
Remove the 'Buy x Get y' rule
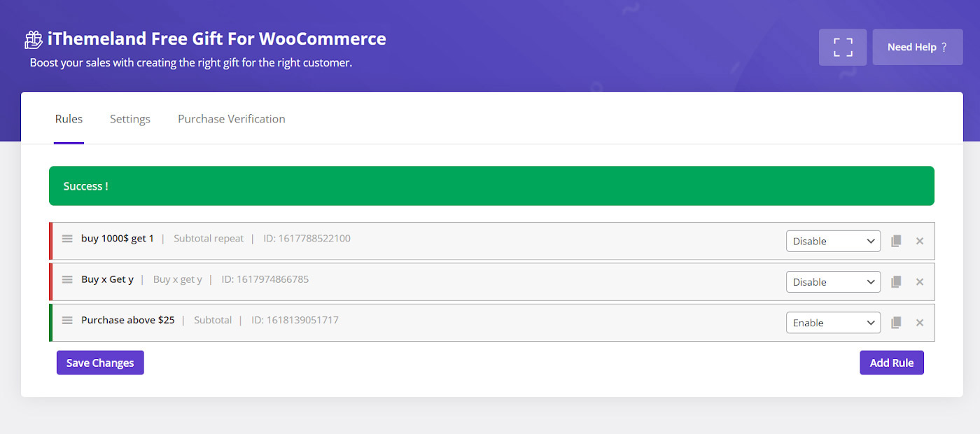coord(920,282)
